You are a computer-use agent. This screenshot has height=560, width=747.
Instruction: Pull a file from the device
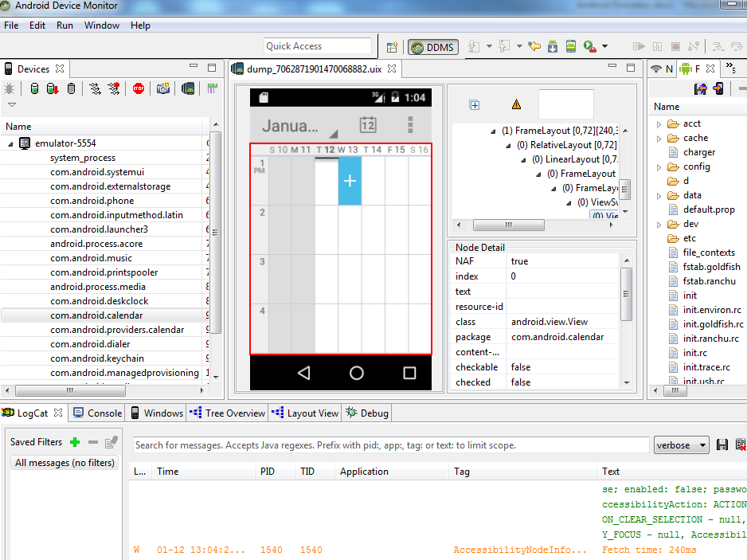point(700,88)
